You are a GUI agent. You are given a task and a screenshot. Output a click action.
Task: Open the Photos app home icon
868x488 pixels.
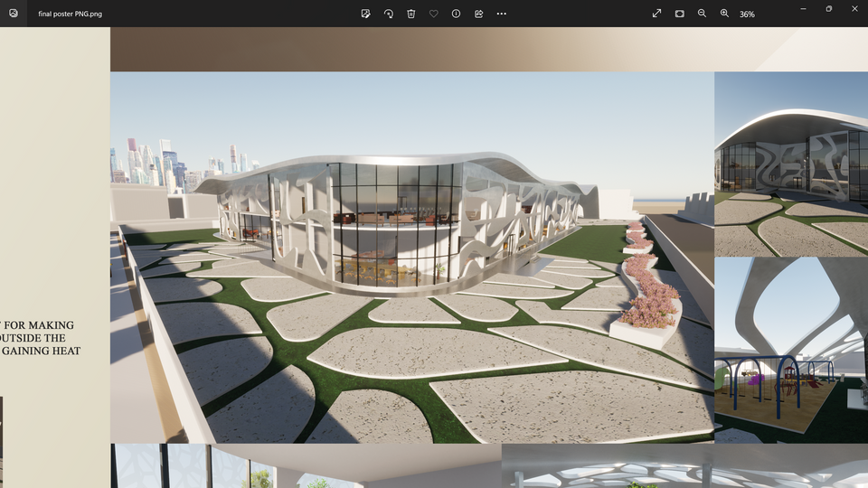click(14, 14)
